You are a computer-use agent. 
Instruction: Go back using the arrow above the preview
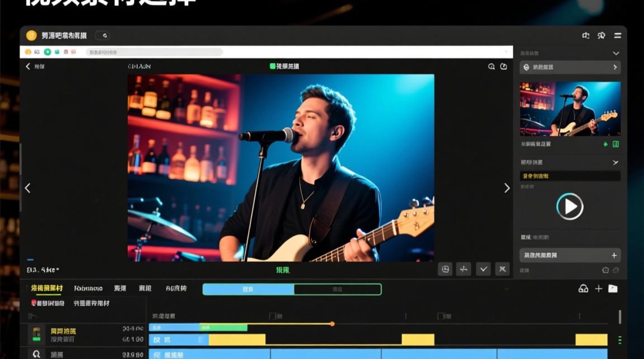click(x=27, y=67)
